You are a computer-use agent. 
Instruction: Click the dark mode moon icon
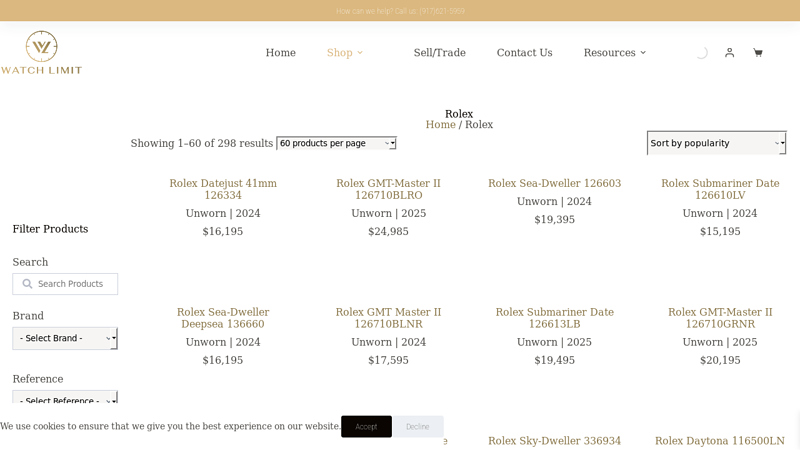pos(701,53)
